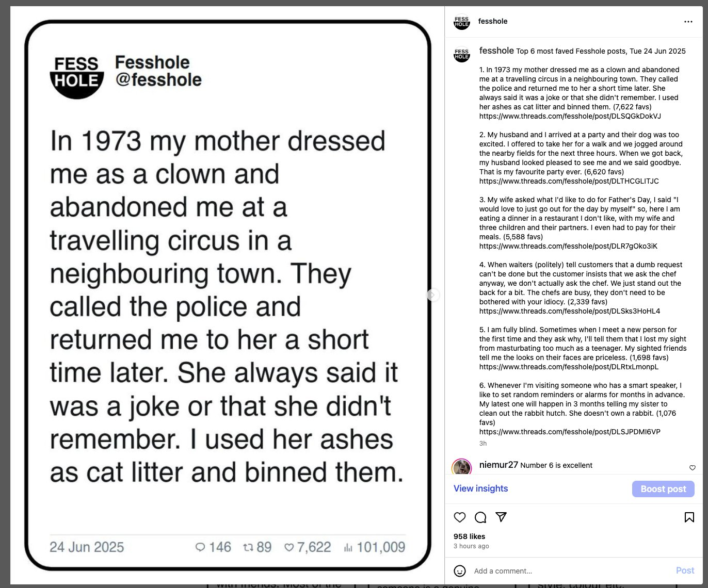Viewport: 708px width, 588px height.
Task: Open fesshole username in post header
Action: 493,21
